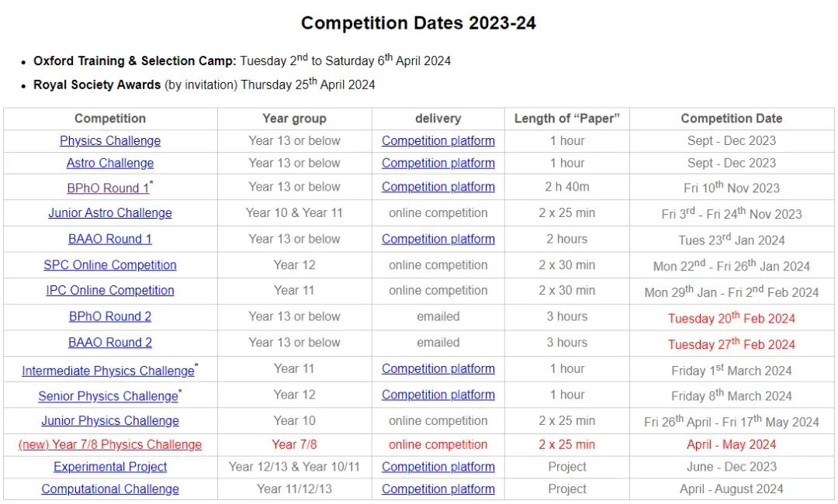Click the BPhO Round 2 link
This screenshot has width=838, height=504.
(x=110, y=316)
